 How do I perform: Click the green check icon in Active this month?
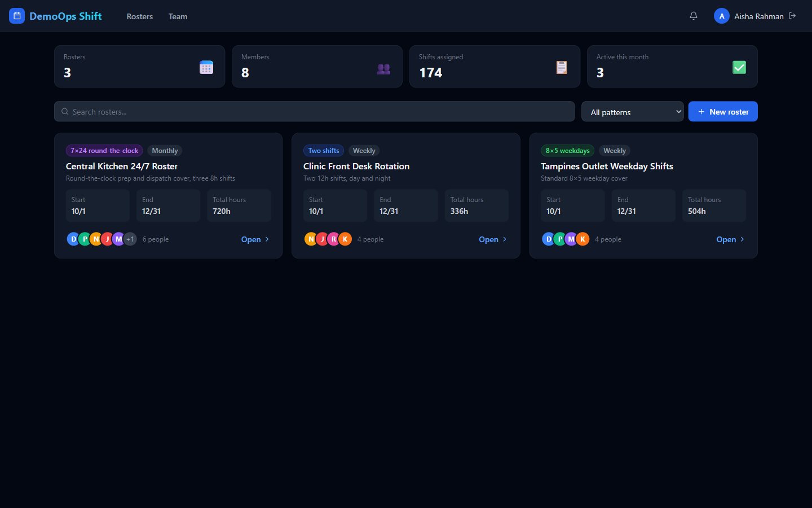coord(739,67)
